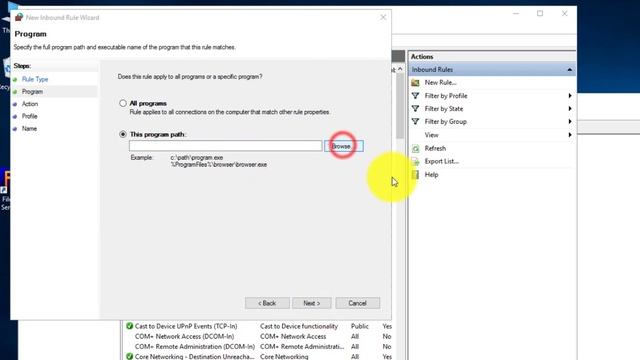Screen dimensions: 640x360
Task: Open the View menu entry
Action: pyautogui.click(x=431, y=135)
